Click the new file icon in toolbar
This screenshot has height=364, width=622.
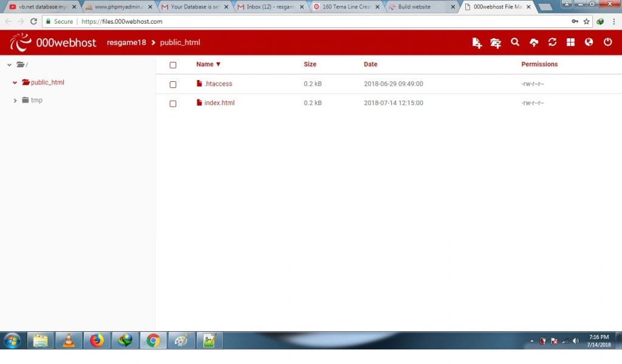pos(477,43)
